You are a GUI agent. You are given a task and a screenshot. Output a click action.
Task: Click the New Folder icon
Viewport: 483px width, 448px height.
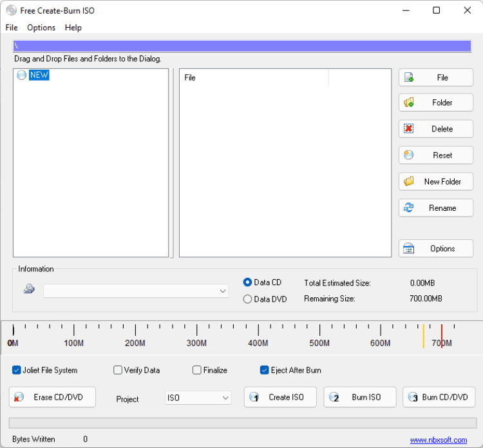409,181
